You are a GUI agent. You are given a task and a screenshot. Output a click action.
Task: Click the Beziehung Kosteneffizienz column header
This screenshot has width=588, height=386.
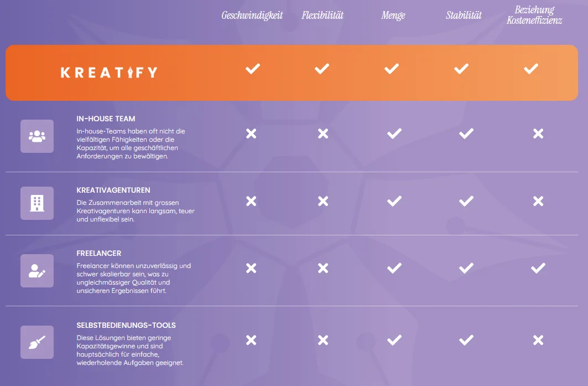pyautogui.click(x=534, y=15)
